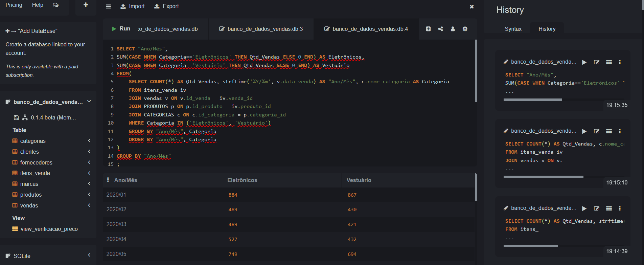Click pencil icon of 19:15:35 history entry
644x265 pixels.
[x=506, y=62]
